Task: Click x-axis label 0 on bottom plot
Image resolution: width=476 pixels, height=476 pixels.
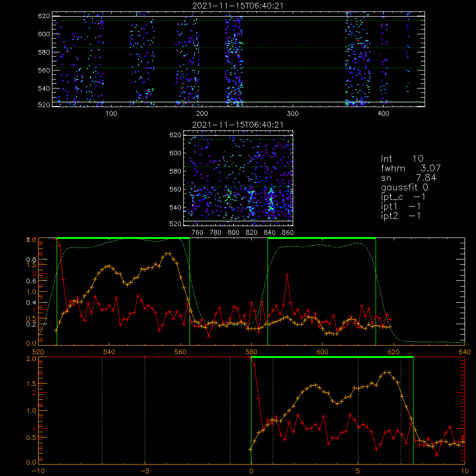Action: [x=251, y=471]
